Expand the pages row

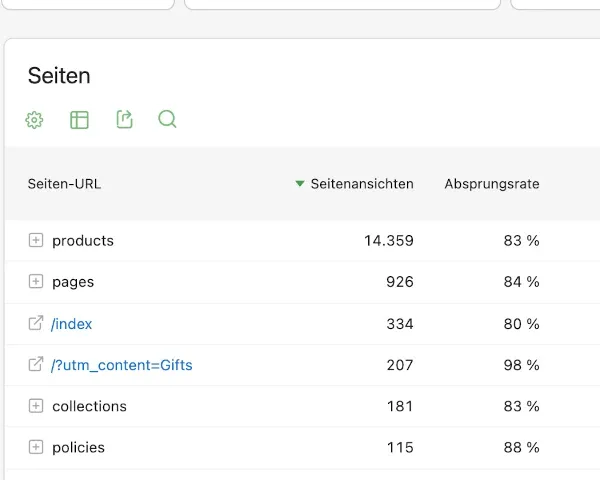click(x=36, y=281)
